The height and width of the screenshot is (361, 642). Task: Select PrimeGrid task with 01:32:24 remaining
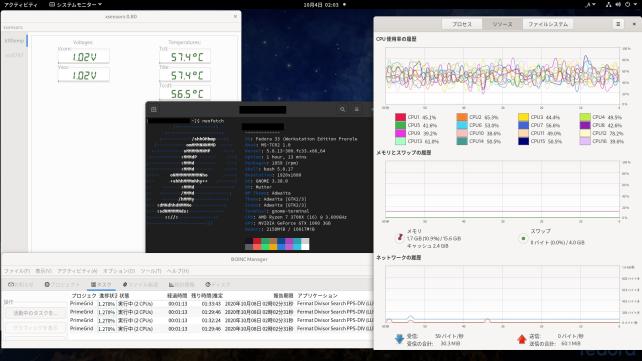[x=222, y=320]
